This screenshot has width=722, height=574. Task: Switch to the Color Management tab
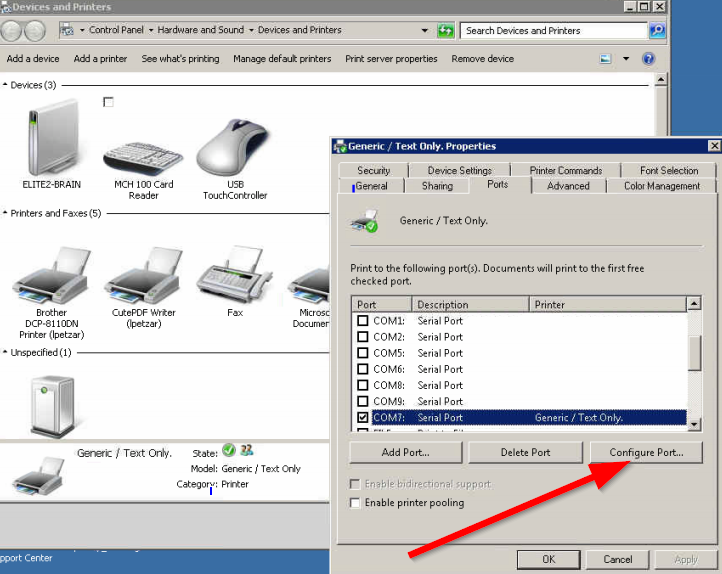point(662,186)
